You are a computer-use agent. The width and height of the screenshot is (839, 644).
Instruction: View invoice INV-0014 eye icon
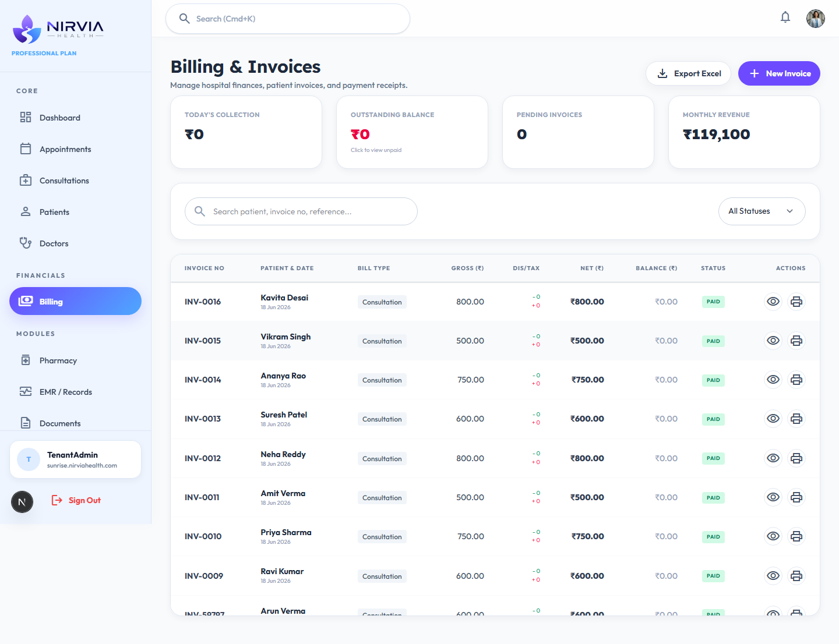click(773, 380)
